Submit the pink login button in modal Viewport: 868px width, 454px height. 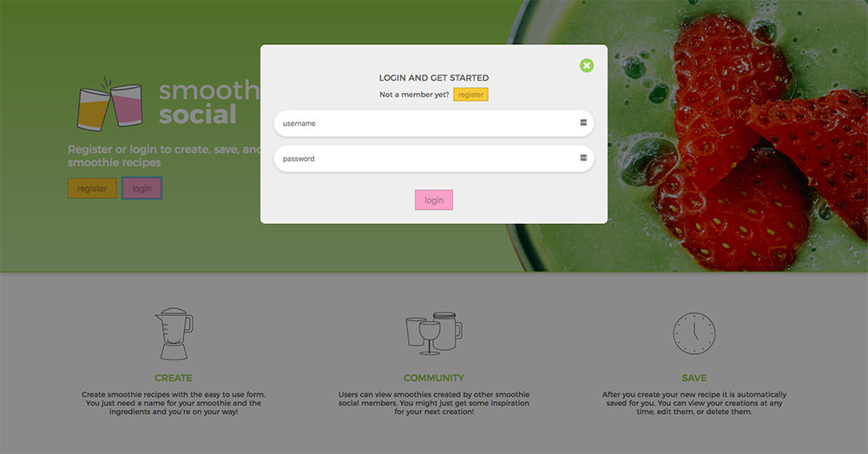[434, 200]
